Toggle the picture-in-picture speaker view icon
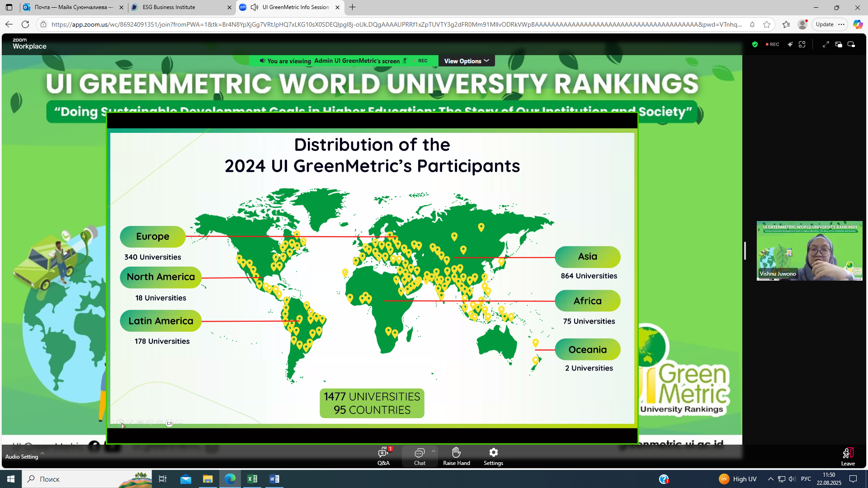This screenshot has width=868, height=488. tap(851, 44)
